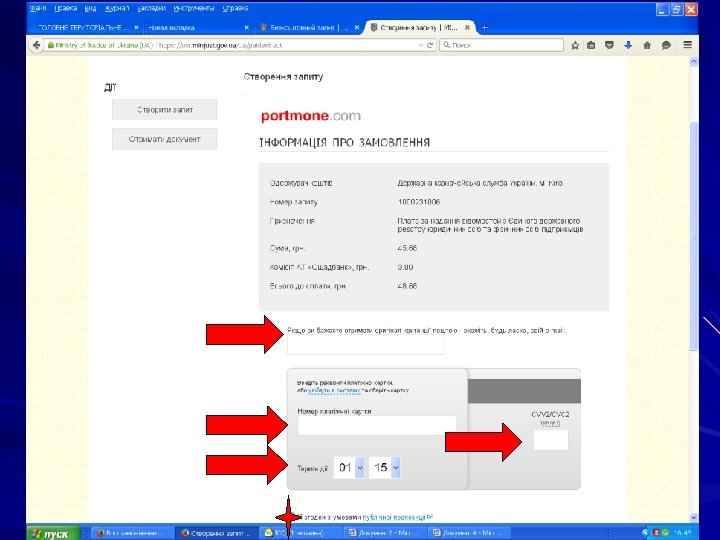Switch to the 'Новая вкладка' tab
The width and height of the screenshot is (720, 540).
(193, 28)
